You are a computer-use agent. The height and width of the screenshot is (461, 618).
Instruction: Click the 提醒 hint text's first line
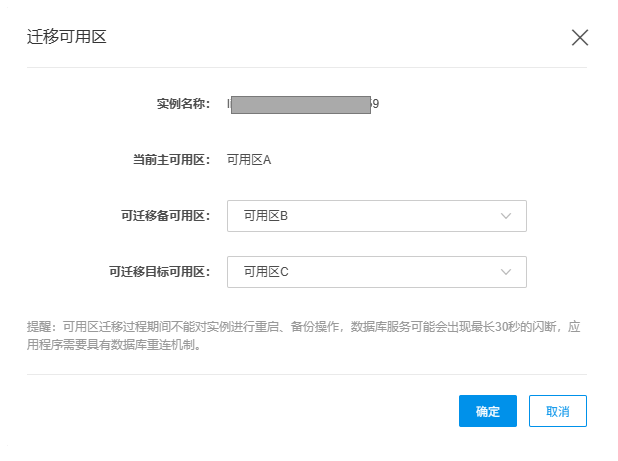300,326
